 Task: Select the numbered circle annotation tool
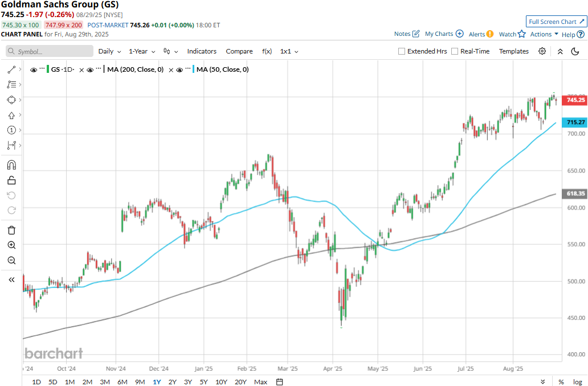pyautogui.click(x=11, y=130)
